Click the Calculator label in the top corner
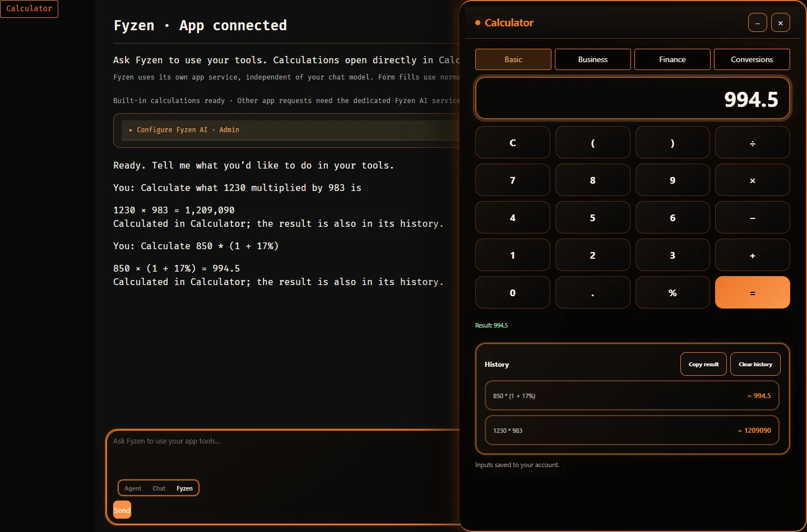Viewport: 807px width, 532px height. pos(29,8)
